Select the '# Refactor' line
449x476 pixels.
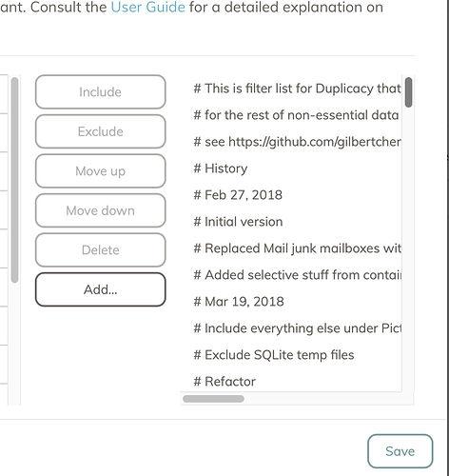224,382
